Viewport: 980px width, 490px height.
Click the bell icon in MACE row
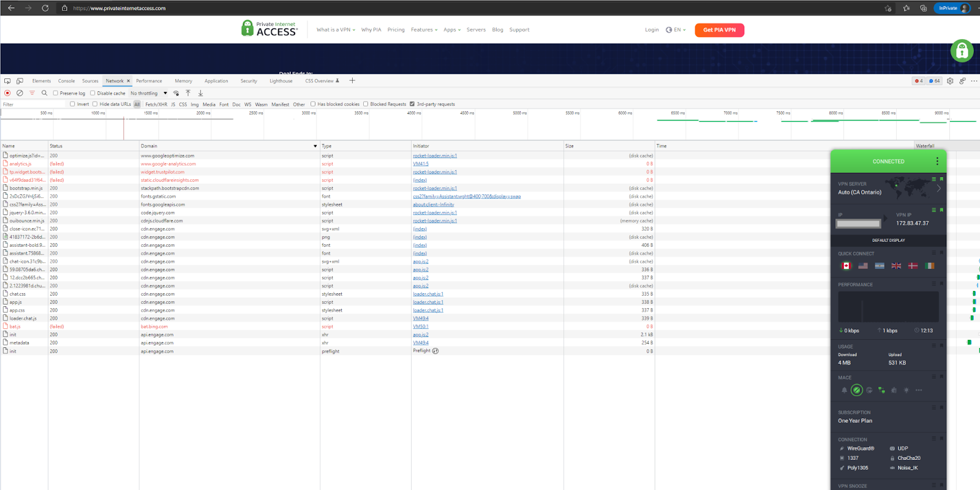[x=844, y=390]
